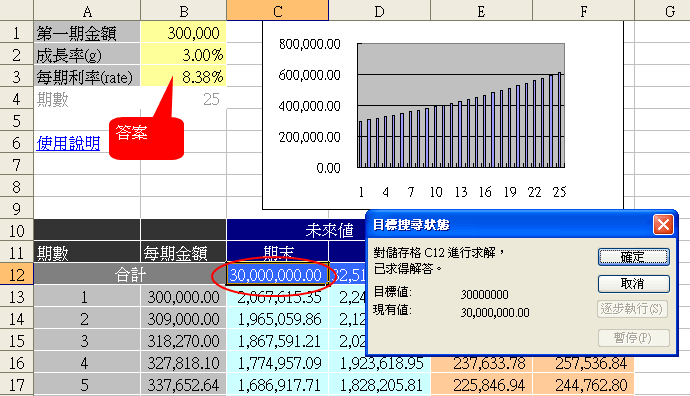Select row header 17
The width and height of the screenshot is (690, 396).
(x=17, y=385)
